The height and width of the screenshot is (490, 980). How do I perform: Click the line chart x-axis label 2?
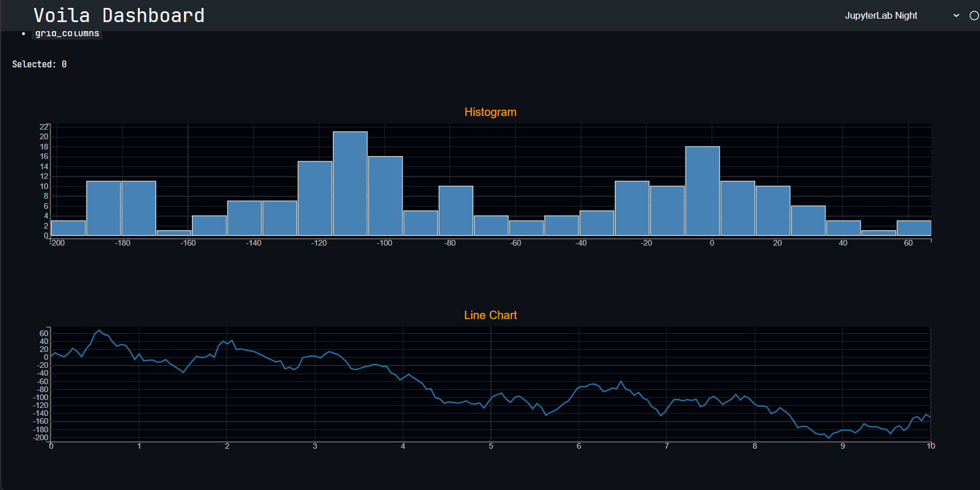click(227, 446)
